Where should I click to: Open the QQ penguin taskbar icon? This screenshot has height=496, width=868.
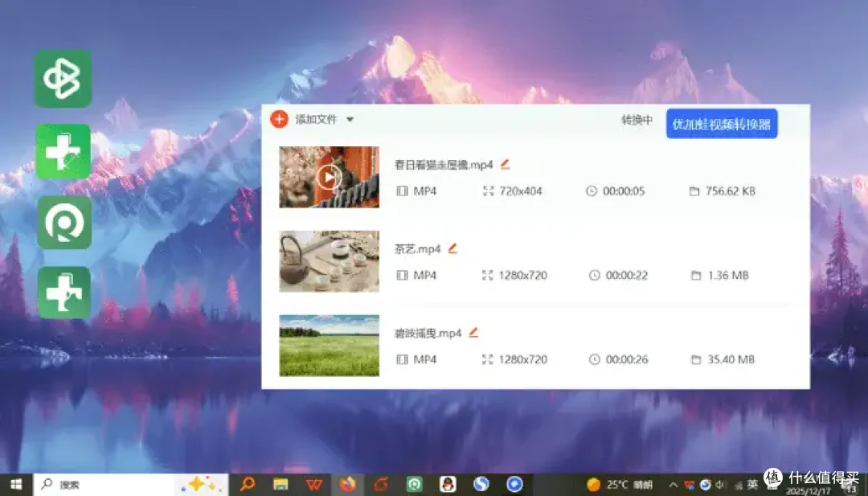(x=448, y=485)
